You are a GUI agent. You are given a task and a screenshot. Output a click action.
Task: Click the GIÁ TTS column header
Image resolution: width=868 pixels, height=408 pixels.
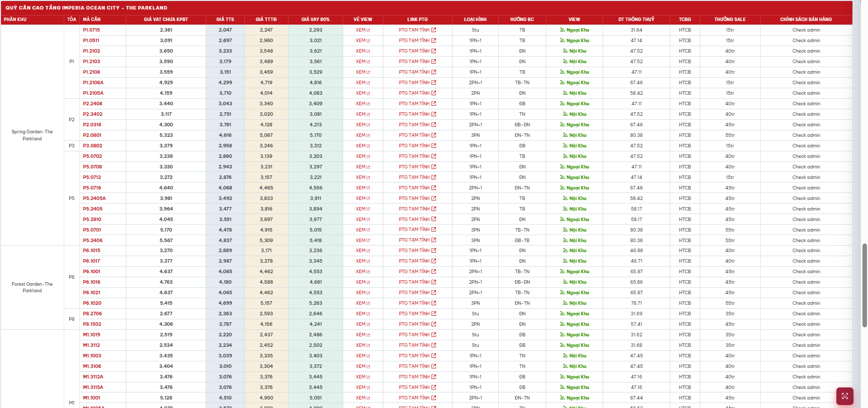(x=225, y=20)
